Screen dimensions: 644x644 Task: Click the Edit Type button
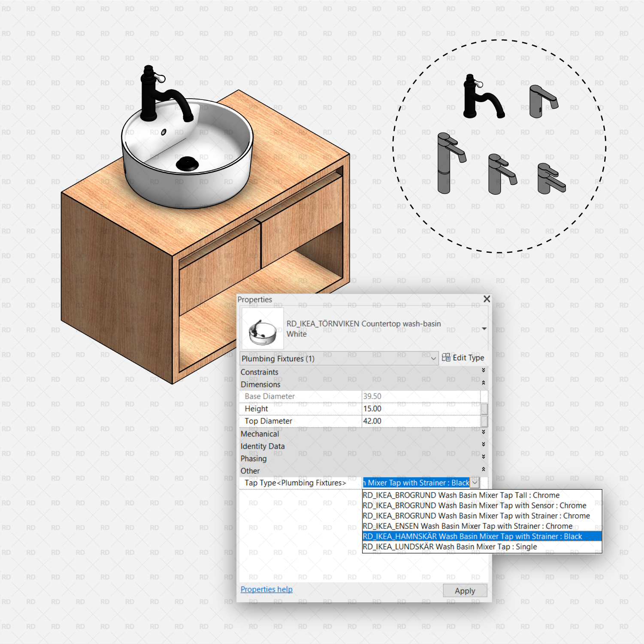pos(463,358)
